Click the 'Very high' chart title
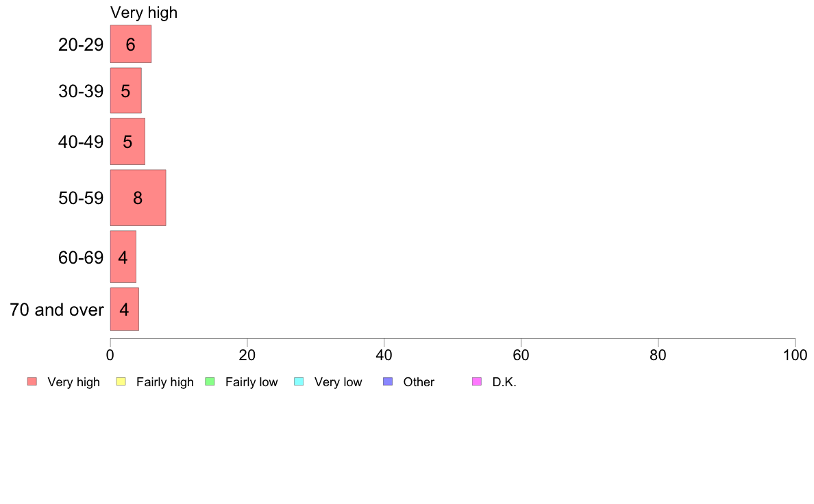The image size is (814, 504). 144,12
